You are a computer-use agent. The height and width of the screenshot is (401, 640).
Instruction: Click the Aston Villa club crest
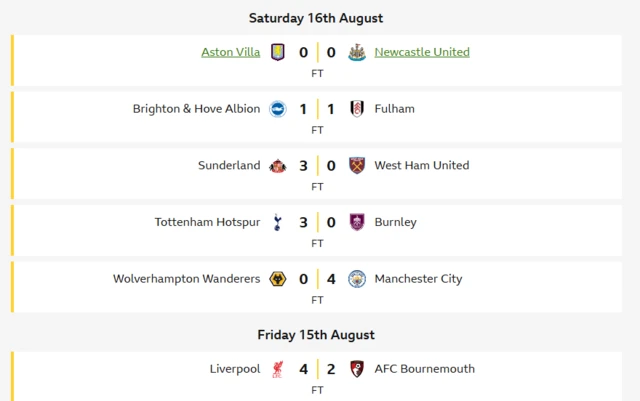278,52
